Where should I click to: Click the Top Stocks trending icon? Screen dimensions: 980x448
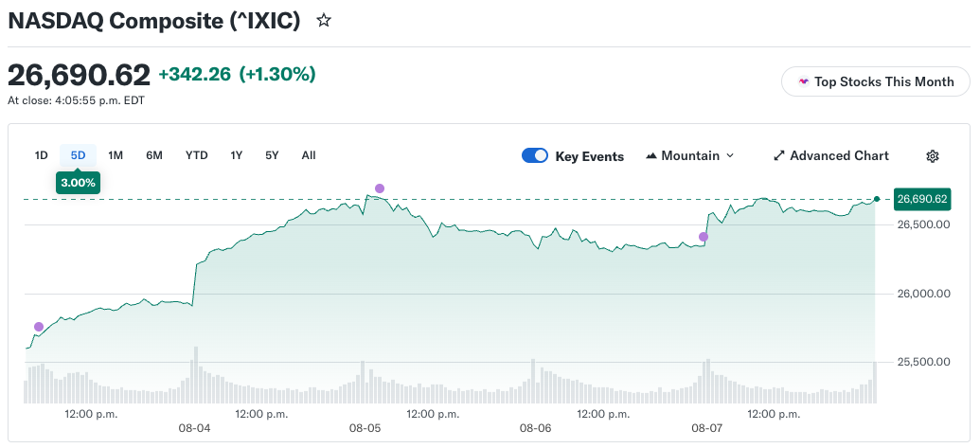[x=804, y=81]
